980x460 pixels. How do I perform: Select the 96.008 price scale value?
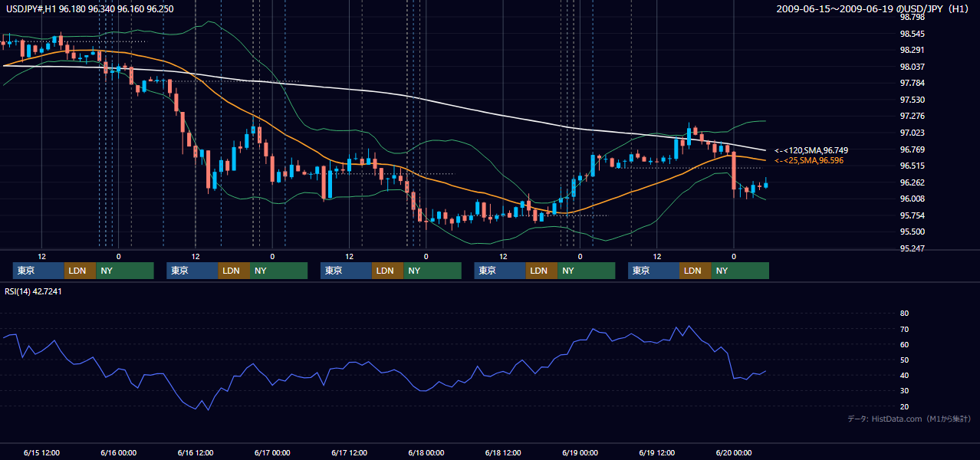[x=912, y=199]
